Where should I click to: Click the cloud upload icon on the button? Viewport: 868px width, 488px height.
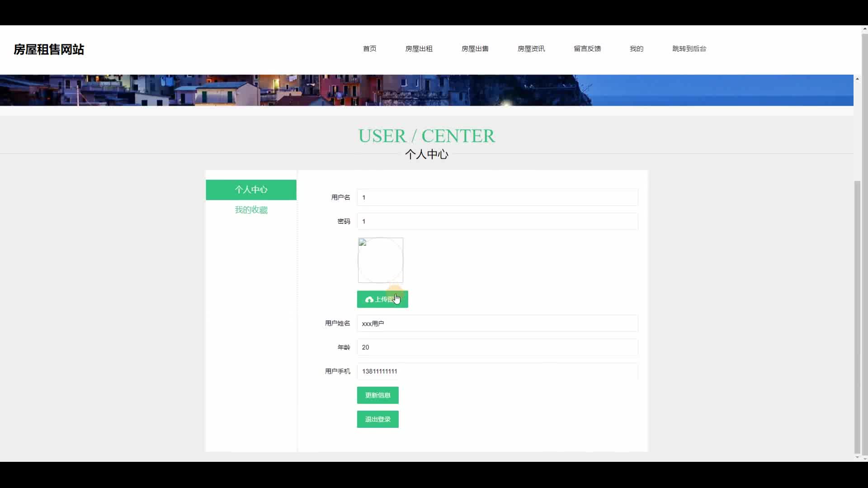coord(369,300)
